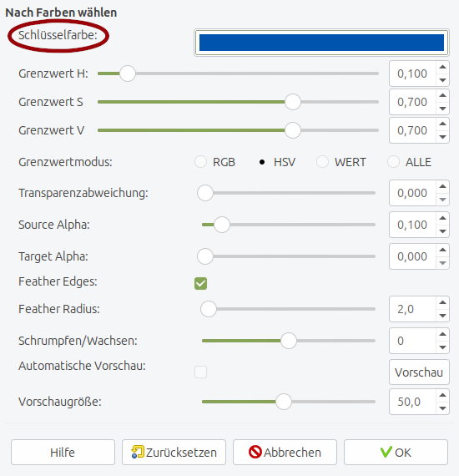Click the Source Alpha slider knob
459x476 pixels.
click(x=222, y=225)
